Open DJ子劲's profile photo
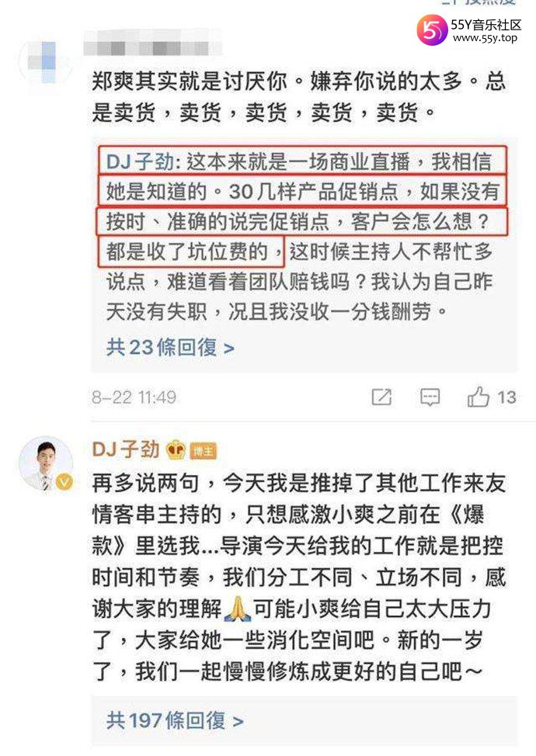The width and height of the screenshot is (536, 756). 46,464
